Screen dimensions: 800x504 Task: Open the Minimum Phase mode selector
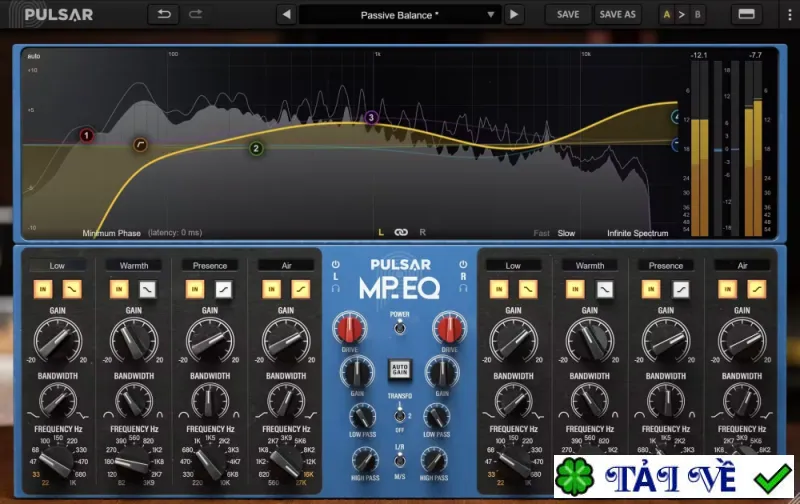[x=111, y=233]
